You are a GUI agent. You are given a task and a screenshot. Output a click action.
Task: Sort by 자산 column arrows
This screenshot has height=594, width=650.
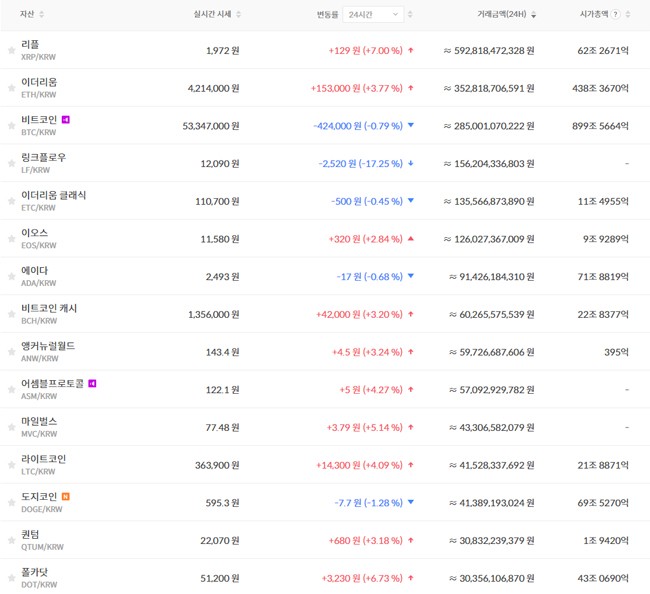coord(41,15)
